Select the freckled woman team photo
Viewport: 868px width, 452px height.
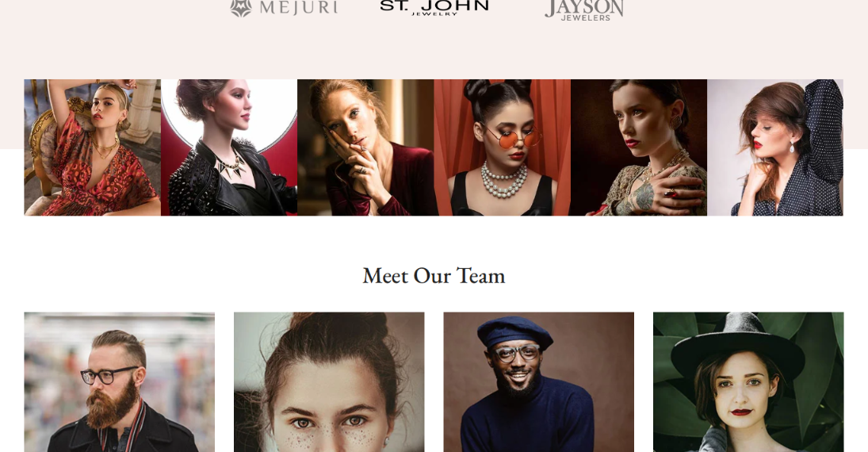[x=329, y=382]
